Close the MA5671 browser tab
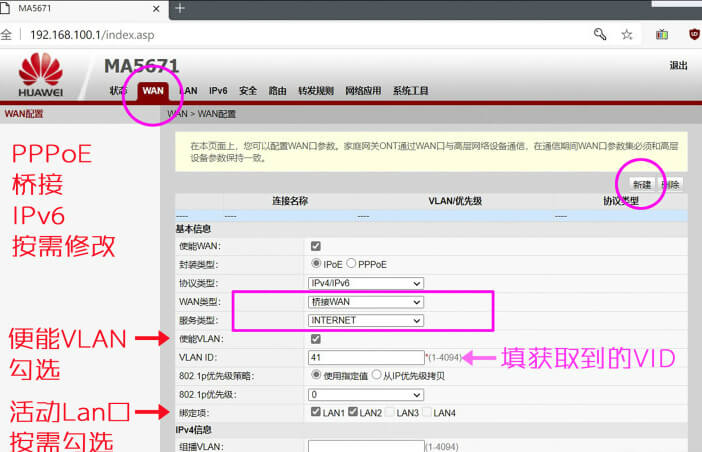 pyautogui.click(x=156, y=9)
